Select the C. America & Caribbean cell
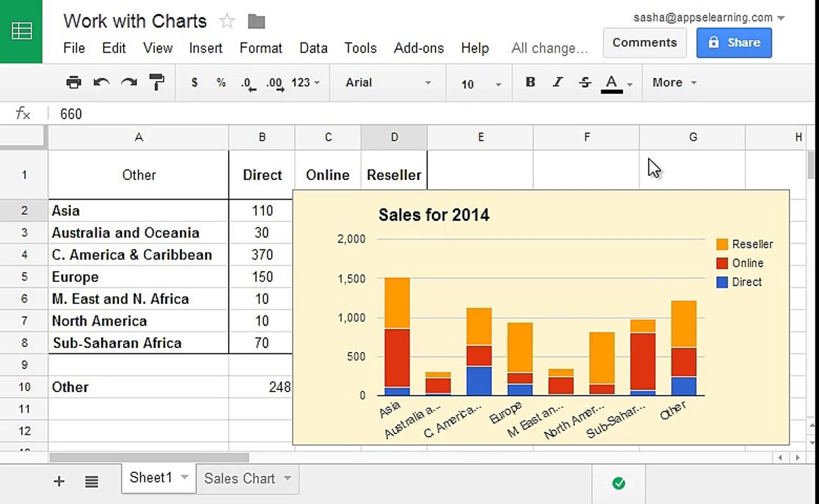The image size is (819, 504). (139, 254)
